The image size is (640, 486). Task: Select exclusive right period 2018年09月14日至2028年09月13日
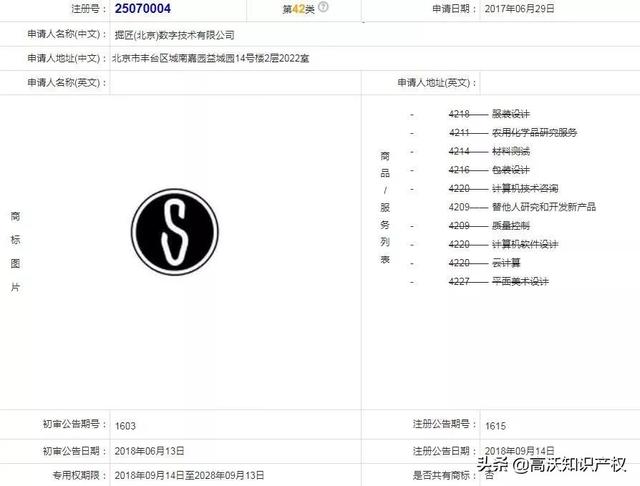click(x=189, y=475)
